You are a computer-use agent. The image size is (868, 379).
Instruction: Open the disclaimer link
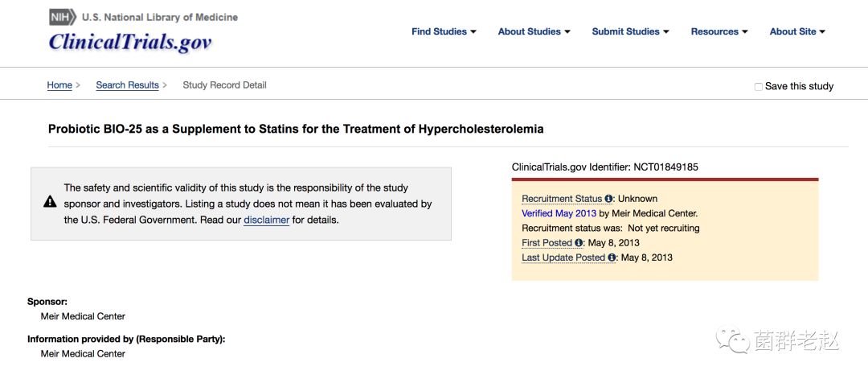point(266,220)
